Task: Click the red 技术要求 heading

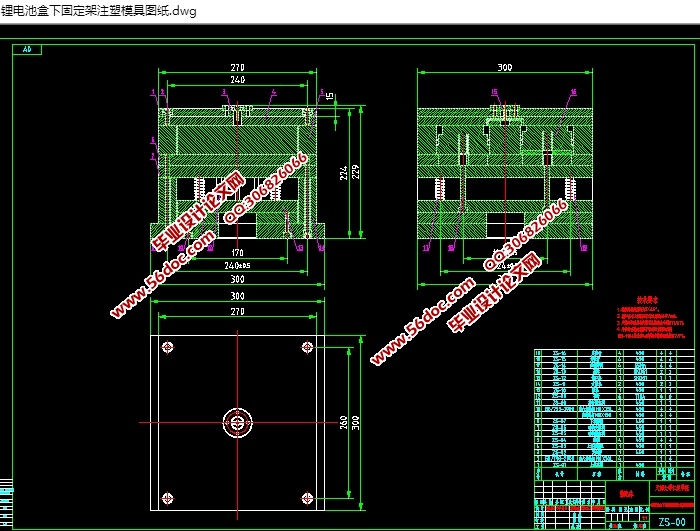Action: (647, 301)
